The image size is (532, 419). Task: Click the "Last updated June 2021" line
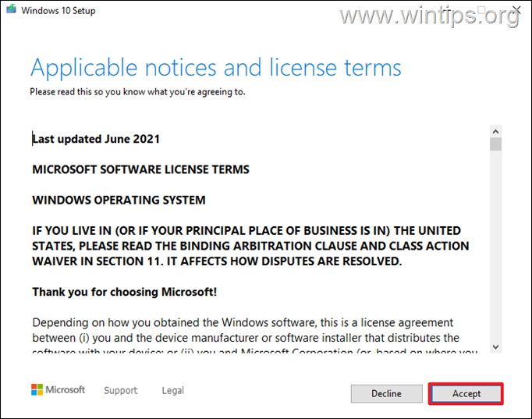tap(96, 139)
